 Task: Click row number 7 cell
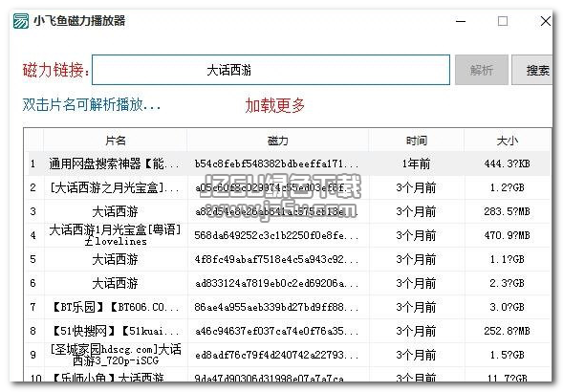point(33,307)
